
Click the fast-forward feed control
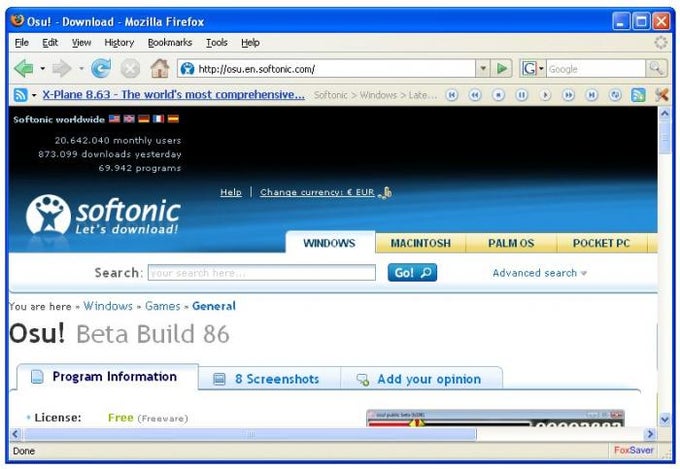tap(569, 95)
